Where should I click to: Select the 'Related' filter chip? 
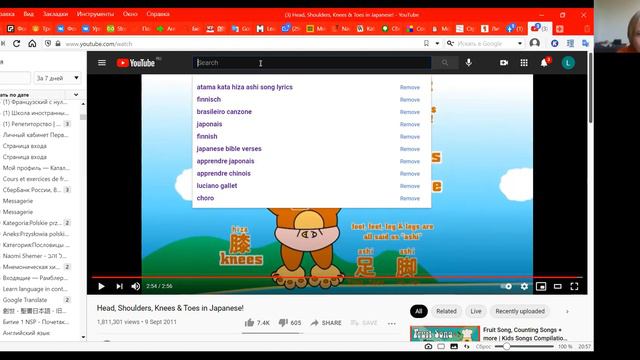446,311
